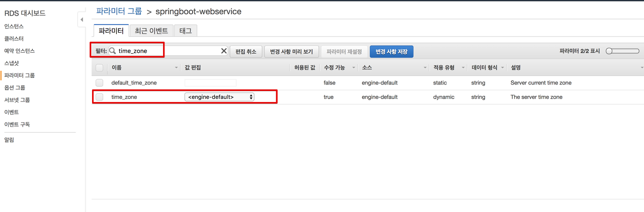Select all parameters header checkbox

tap(100, 67)
